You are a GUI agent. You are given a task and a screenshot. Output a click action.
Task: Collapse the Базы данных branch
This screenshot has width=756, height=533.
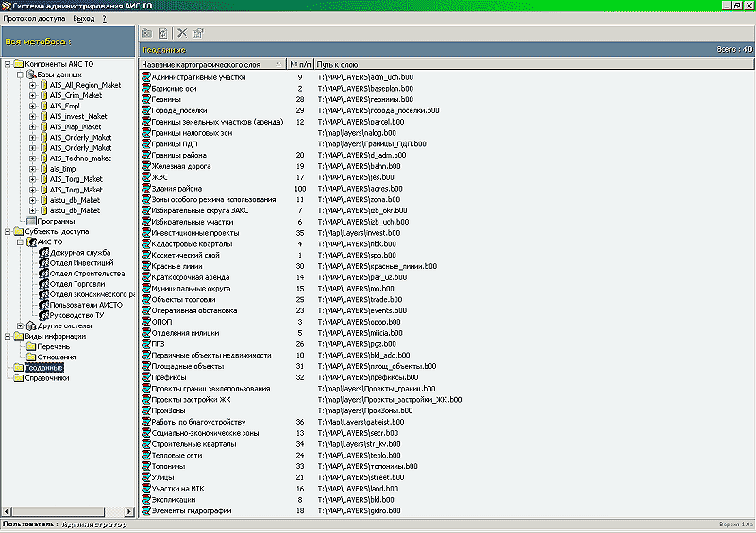[19, 75]
